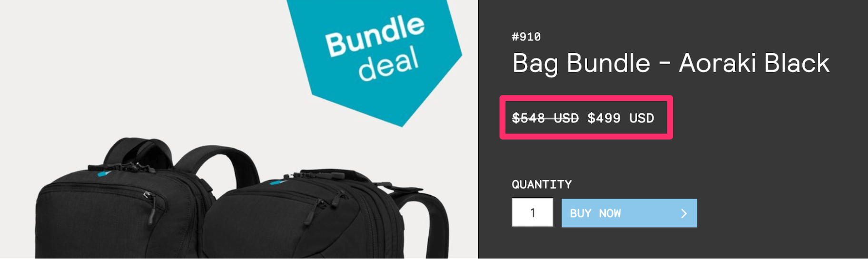
Task: Click the word "deal" inside the teal badge
Action: click(388, 64)
